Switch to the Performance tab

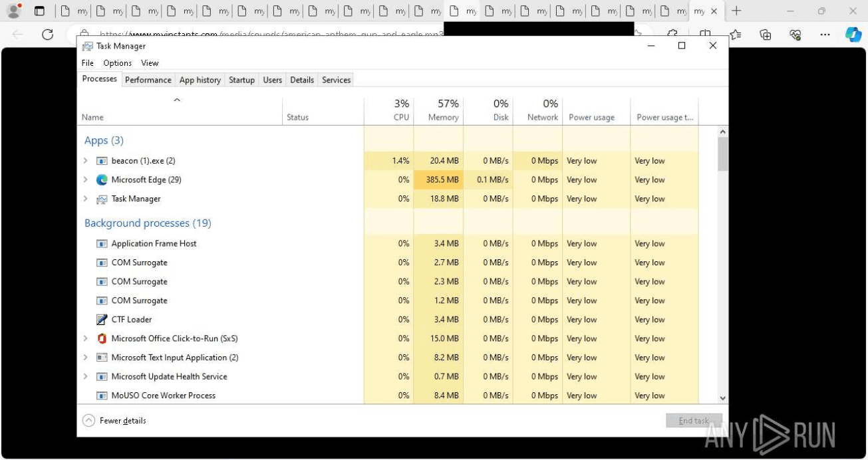click(148, 80)
